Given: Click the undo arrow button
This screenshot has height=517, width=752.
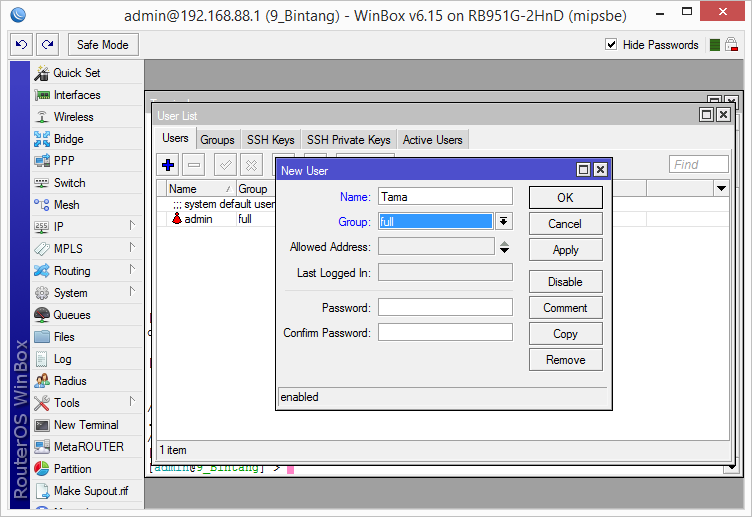Looking at the screenshot, I should [21, 45].
